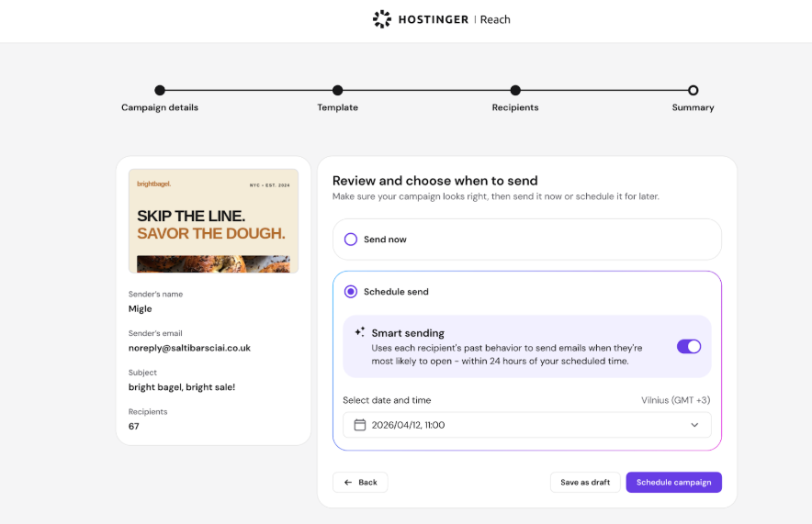The width and height of the screenshot is (812, 524).
Task: Click the Vilnius (GMT +3) timezone label
Action: 675,400
